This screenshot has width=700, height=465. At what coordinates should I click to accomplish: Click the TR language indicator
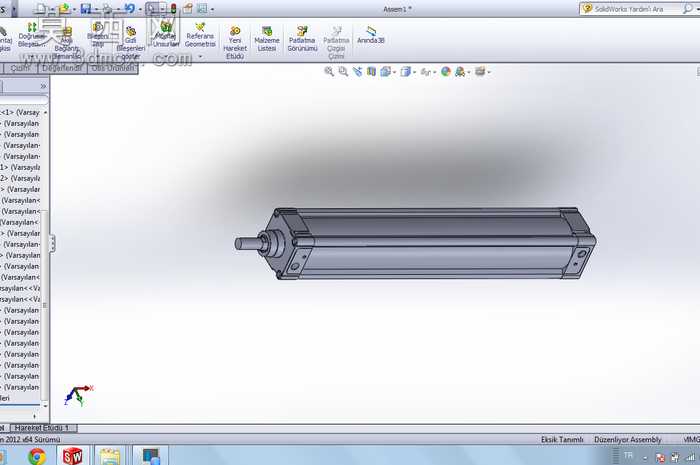(x=629, y=456)
